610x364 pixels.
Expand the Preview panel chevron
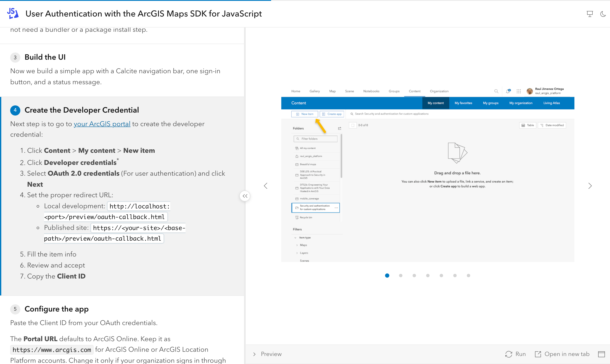click(x=254, y=354)
